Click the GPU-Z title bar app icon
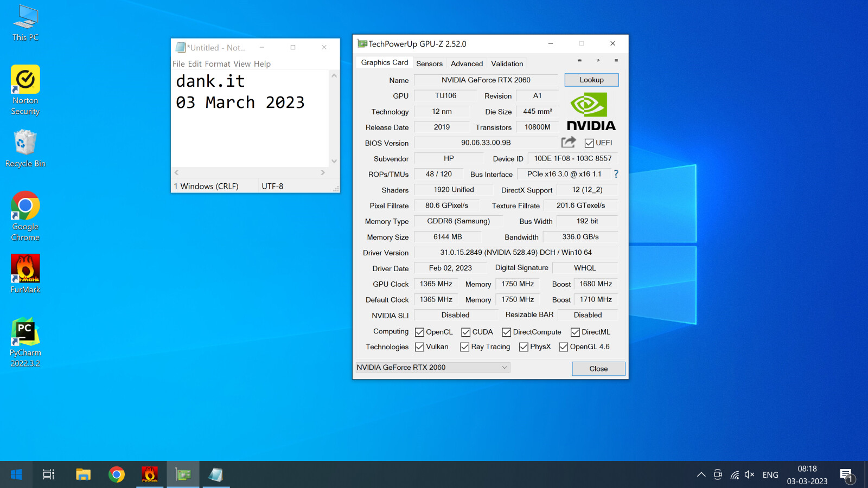Image resolution: width=868 pixels, height=488 pixels. click(362, 44)
